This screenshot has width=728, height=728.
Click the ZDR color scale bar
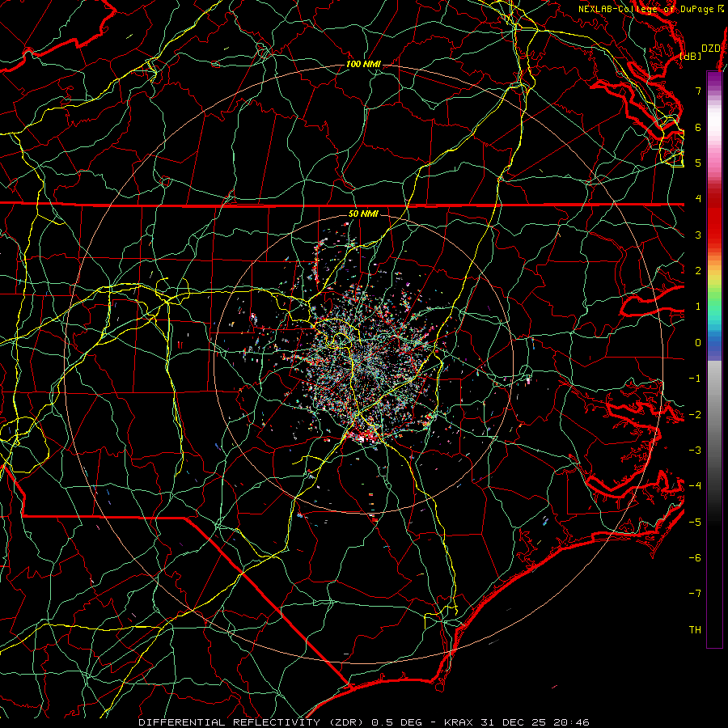(714, 359)
